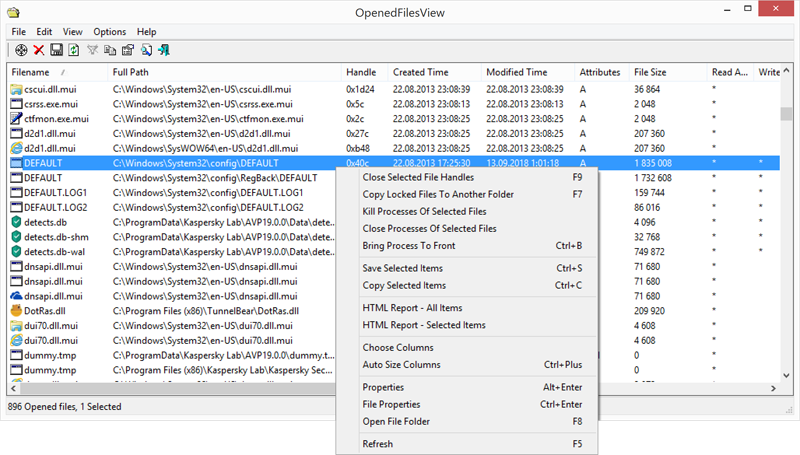Click the window icon of DEFAULT.LOG1
The width and height of the screenshot is (800, 455).
16,193
